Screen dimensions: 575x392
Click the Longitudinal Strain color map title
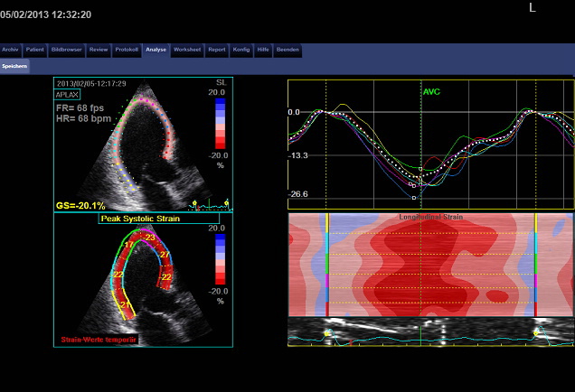[429, 217]
